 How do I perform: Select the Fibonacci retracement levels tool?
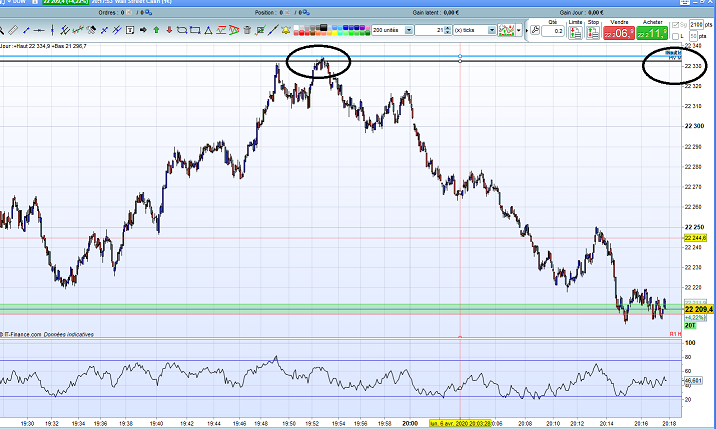pos(221,30)
